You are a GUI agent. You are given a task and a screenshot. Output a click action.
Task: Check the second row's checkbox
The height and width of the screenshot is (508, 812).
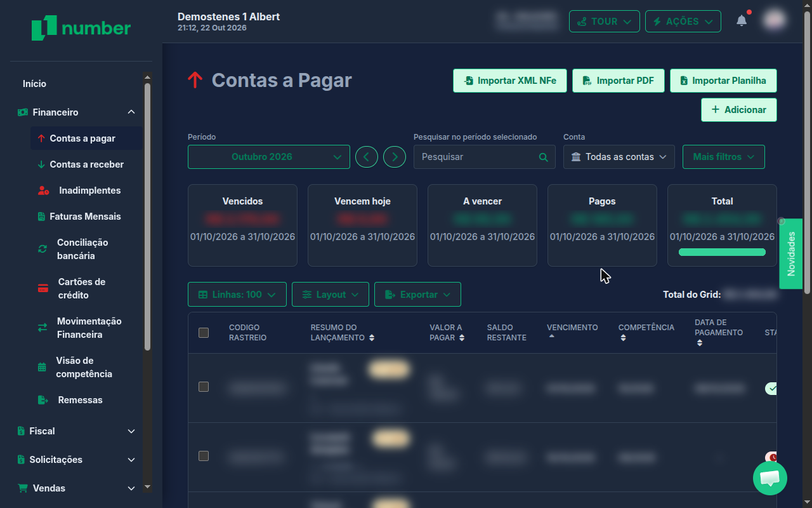(x=204, y=456)
